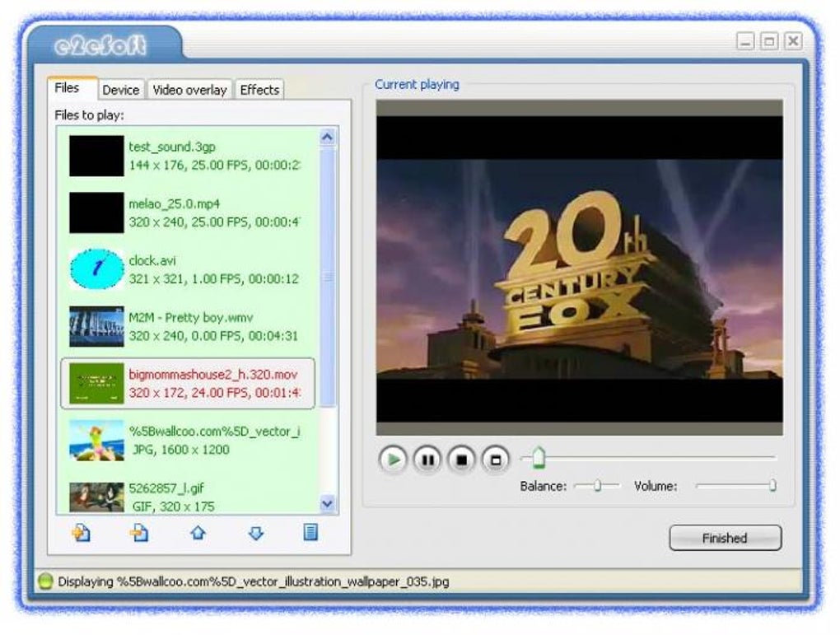Select melao_25.0.mp4 thumbnail
Viewport: 840px width, 635px height.
coord(96,212)
